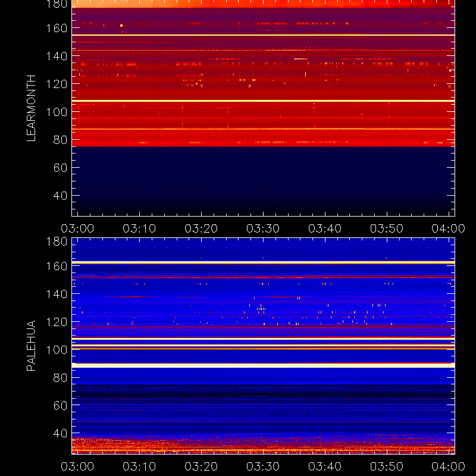Click the 03:20 time label under Learmonth plot
Image resolution: width=476 pixels, height=476 pixels.
coord(201,228)
